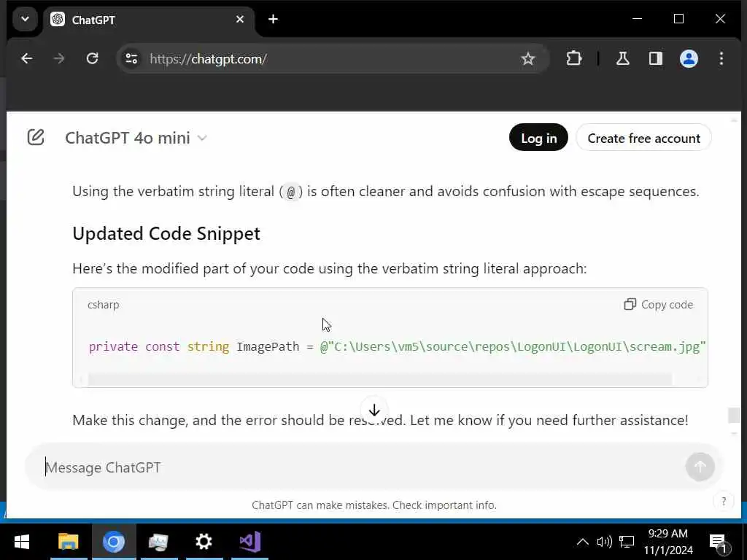Go back with the browser back arrow
Image resolution: width=747 pixels, height=560 pixels.
click(x=27, y=58)
